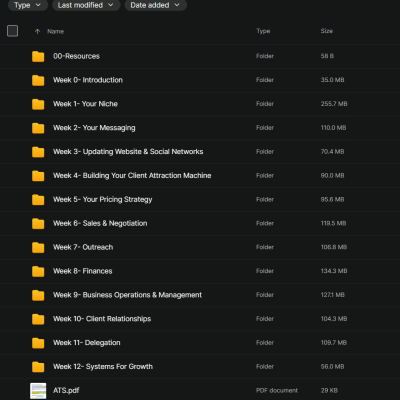
Task: Click the Week 2- Your Messaging folder icon
Action: (38, 128)
